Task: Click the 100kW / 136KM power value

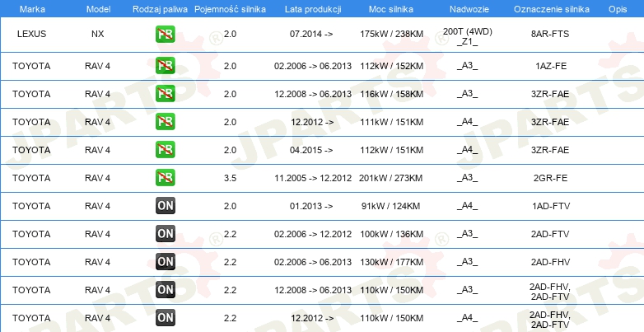Action: pyautogui.click(x=391, y=234)
